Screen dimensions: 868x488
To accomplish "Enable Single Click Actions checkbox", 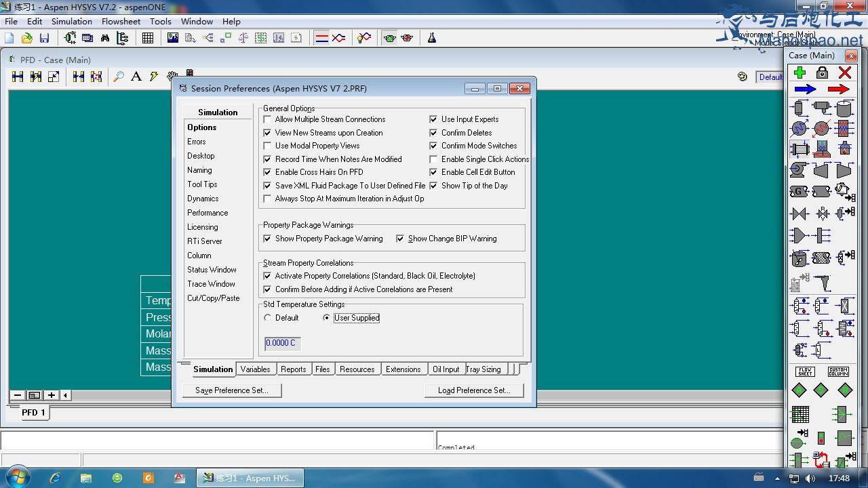I will pyautogui.click(x=433, y=159).
